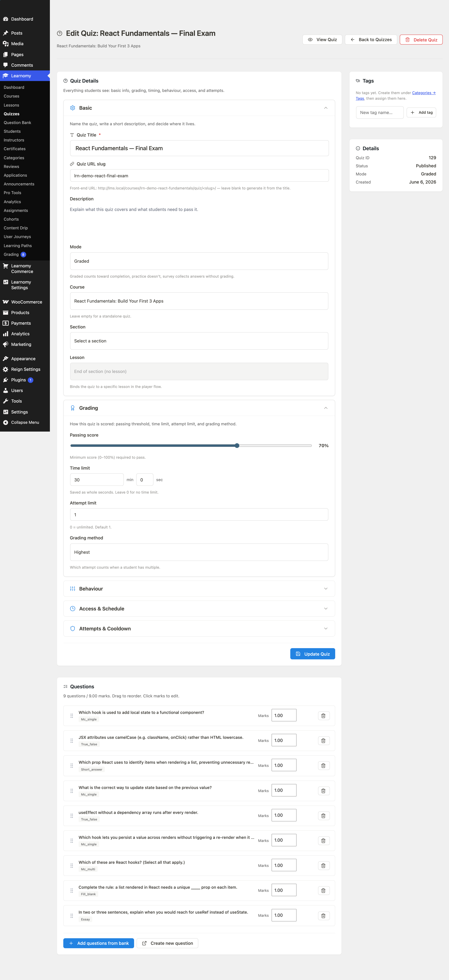Delete the 'Complete the rule' fill-blank question

[323, 891]
